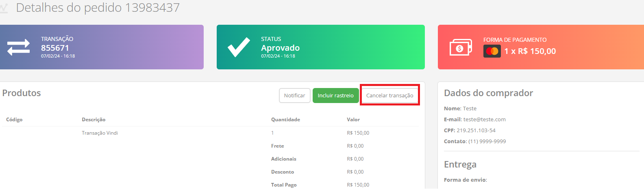This screenshot has width=644, height=189.
Task: Click the chart icon beside page title
Action: [3, 8]
